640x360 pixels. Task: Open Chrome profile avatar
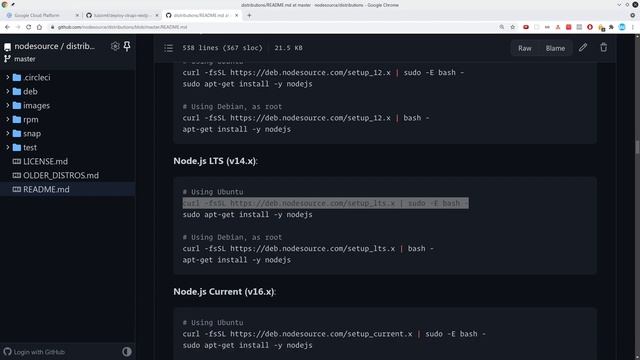622,27
